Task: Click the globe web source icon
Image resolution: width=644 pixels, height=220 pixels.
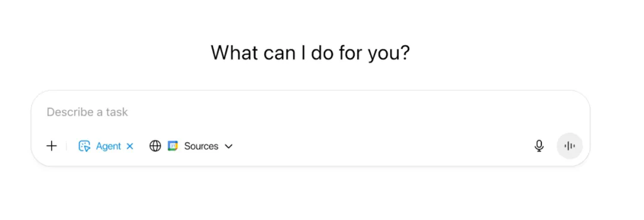Action: click(155, 145)
